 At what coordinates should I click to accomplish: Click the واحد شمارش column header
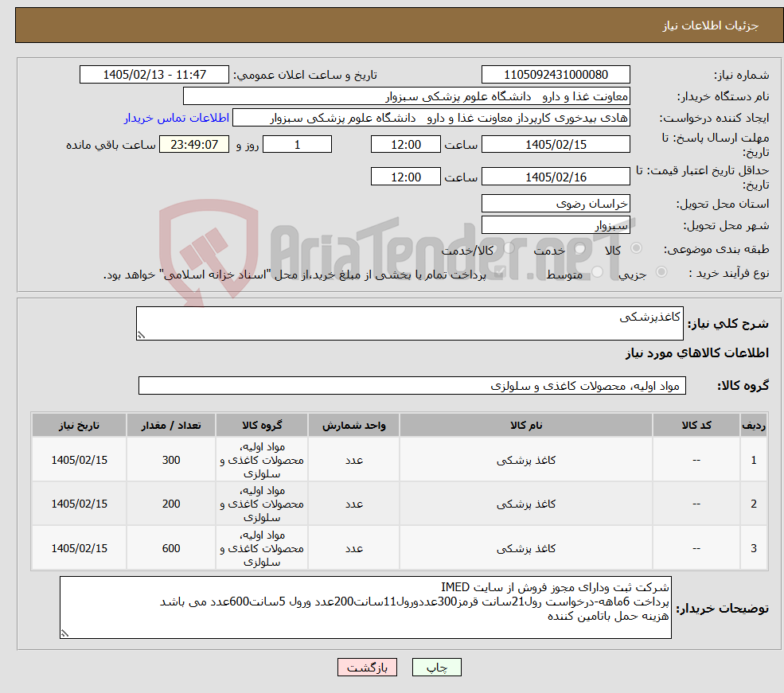point(354,425)
